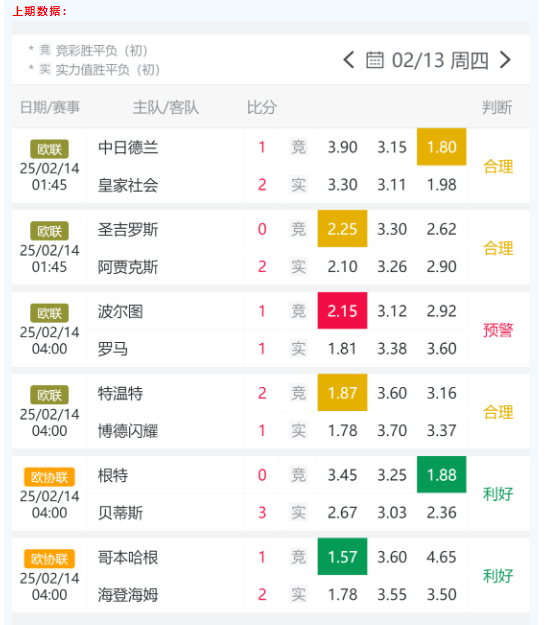The image size is (555, 625).
Task: Go to next date with right chevron
Action: point(505,60)
